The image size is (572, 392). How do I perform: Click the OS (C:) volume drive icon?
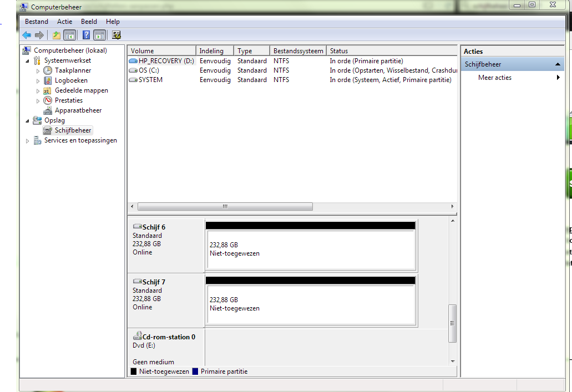coord(133,70)
